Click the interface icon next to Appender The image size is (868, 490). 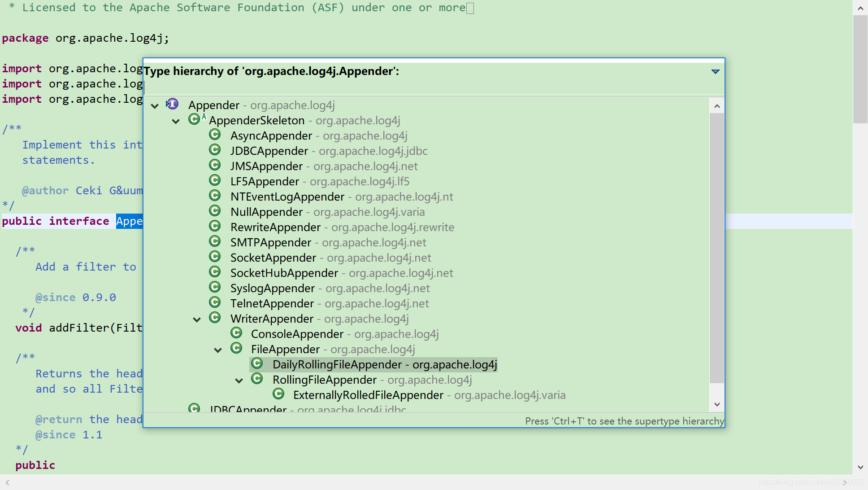172,105
